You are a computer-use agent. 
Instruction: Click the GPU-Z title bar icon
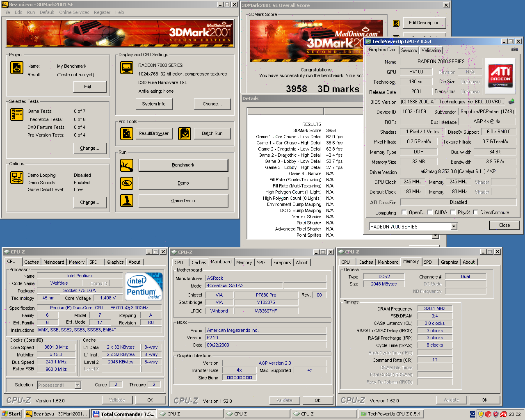click(x=368, y=41)
